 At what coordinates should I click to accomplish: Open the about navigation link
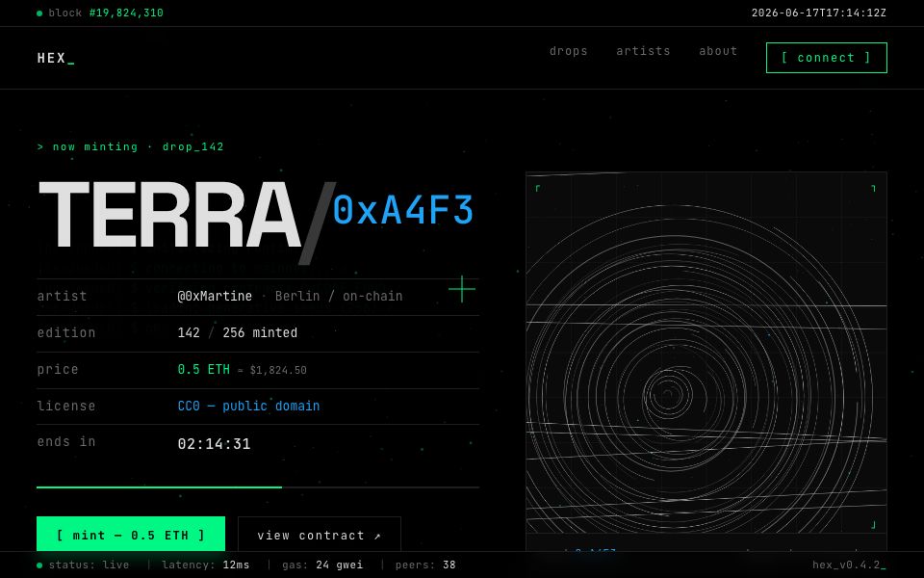(718, 51)
